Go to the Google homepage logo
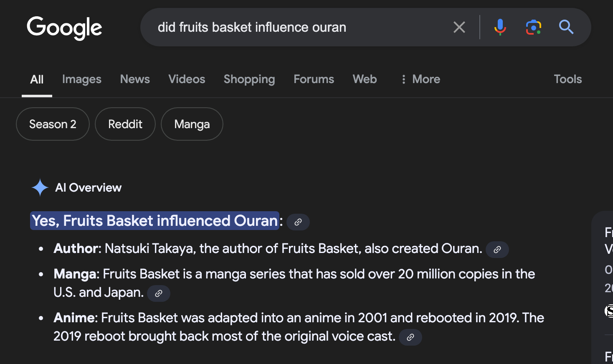 (x=64, y=28)
